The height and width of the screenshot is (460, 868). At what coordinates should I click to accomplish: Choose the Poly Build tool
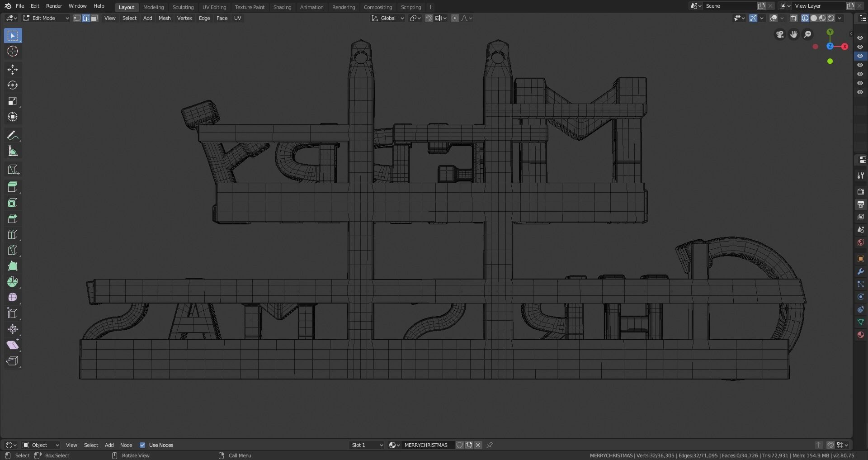[x=13, y=266]
